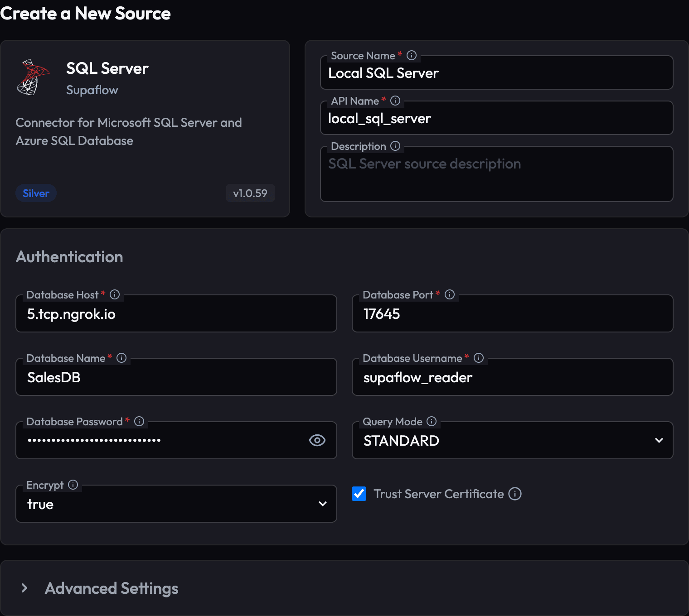This screenshot has height=616, width=689.
Task: Click the Database Name input field
Action: click(x=176, y=377)
